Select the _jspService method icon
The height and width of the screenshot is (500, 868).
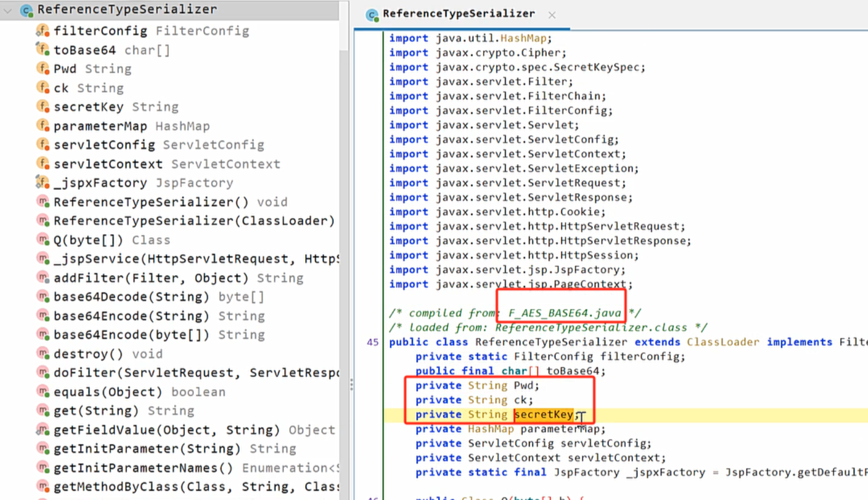pos(43,259)
